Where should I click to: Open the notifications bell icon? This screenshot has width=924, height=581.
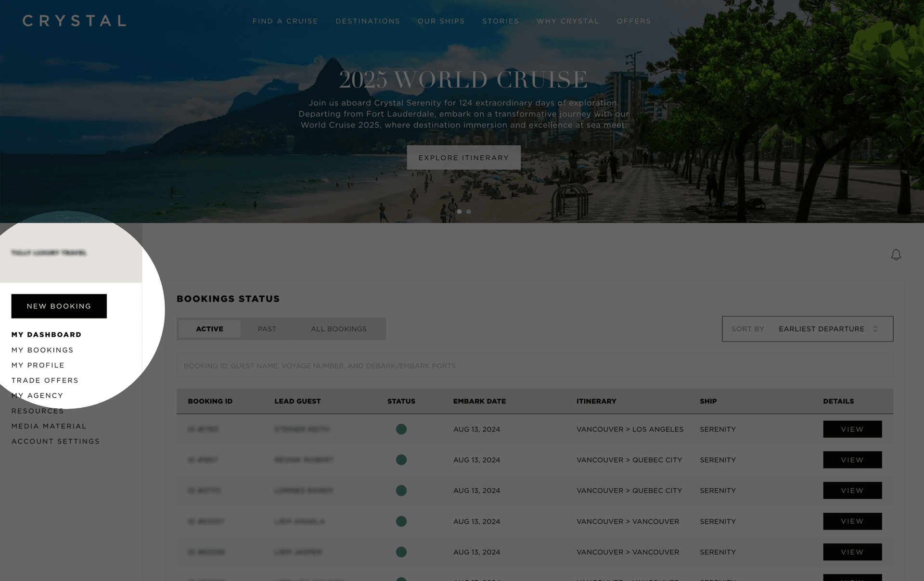[896, 254]
